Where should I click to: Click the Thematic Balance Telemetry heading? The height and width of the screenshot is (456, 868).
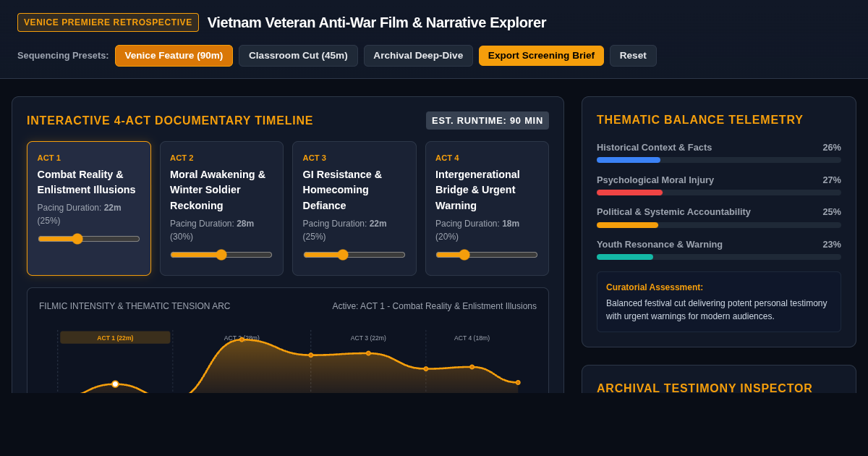(700, 120)
